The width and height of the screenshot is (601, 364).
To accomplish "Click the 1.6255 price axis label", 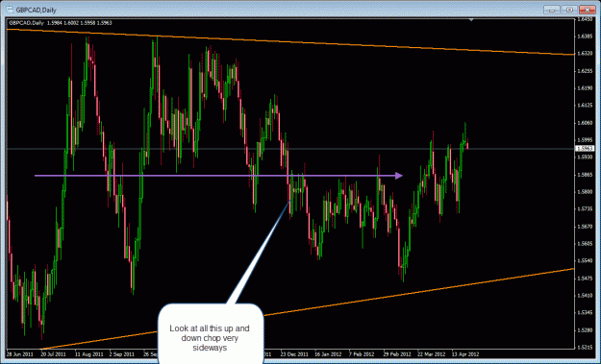I will [x=586, y=71].
